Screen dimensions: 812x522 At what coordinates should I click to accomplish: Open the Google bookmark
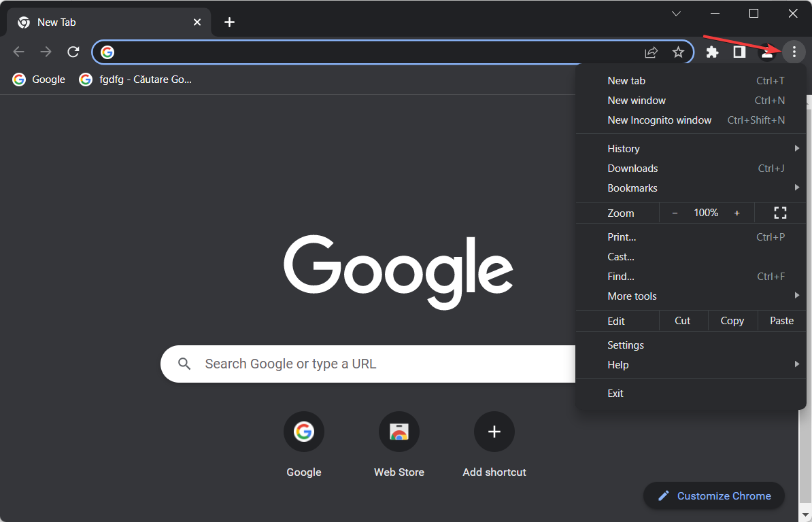[x=39, y=79]
